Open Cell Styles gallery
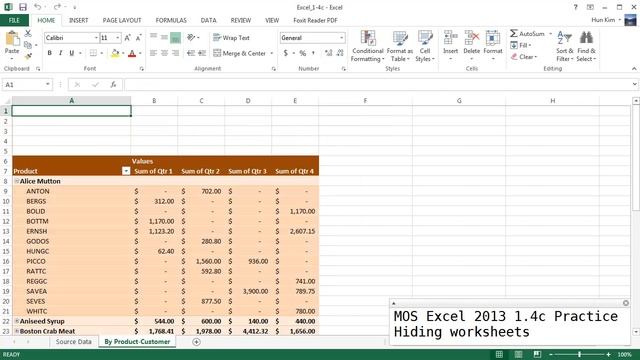This screenshot has width=640, height=360. tap(425, 46)
